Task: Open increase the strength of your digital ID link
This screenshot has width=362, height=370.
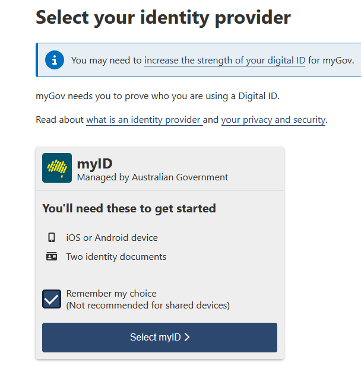Action: click(224, 61)
